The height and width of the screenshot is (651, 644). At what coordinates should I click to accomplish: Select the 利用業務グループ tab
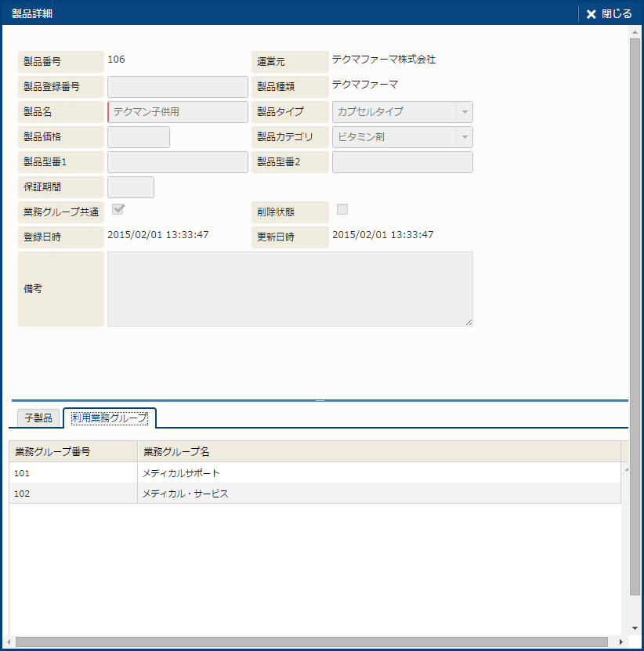109,418
